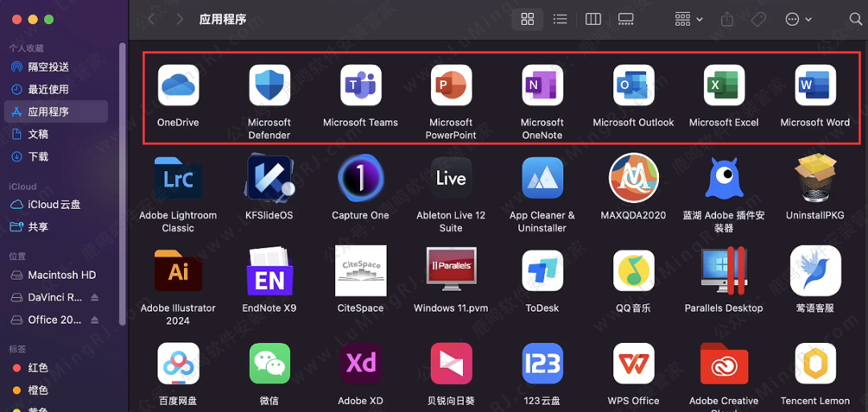The width and height of the screenshot is (868, 412).
Task: Select the Ableton Live 12 Suite icon
Action: pos(451,178)
